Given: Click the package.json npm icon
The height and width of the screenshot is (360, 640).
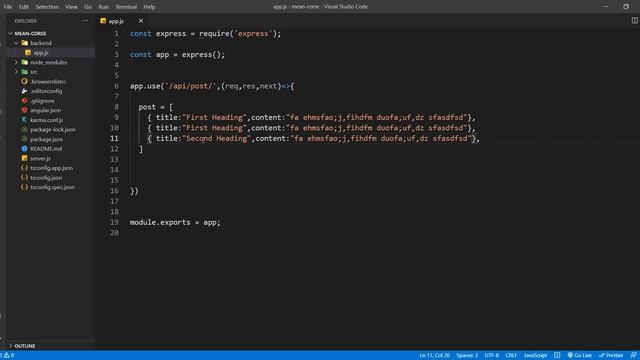Looking at the screenshot, I should (x=24, y=139).
